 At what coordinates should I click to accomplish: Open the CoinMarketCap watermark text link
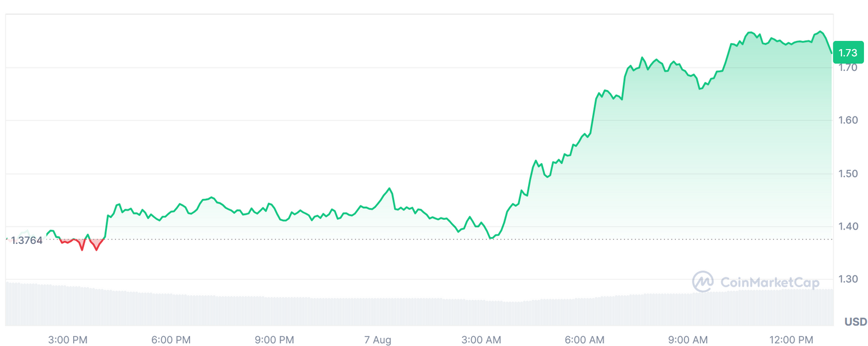pyautogui.click(x=770, y=283)
